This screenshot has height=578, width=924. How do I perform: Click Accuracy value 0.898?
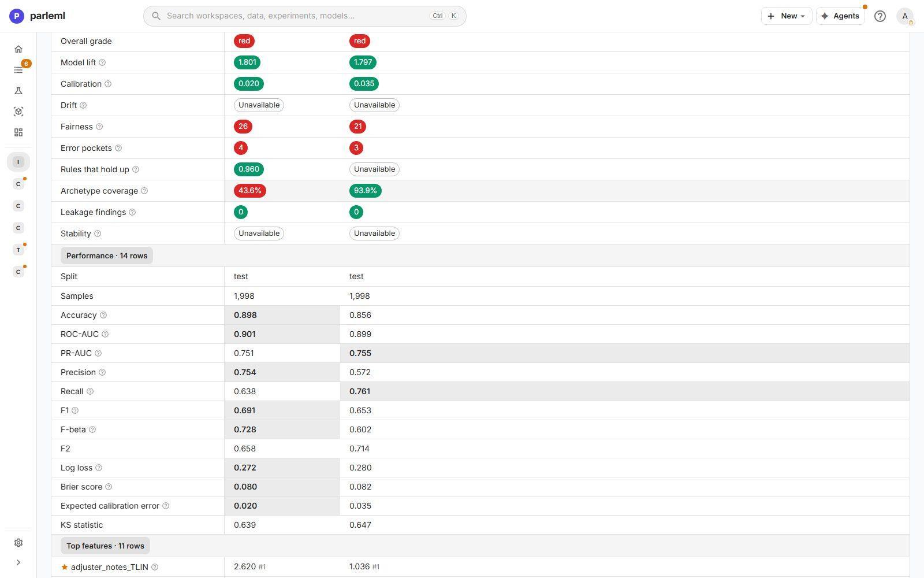pos(245,315)
